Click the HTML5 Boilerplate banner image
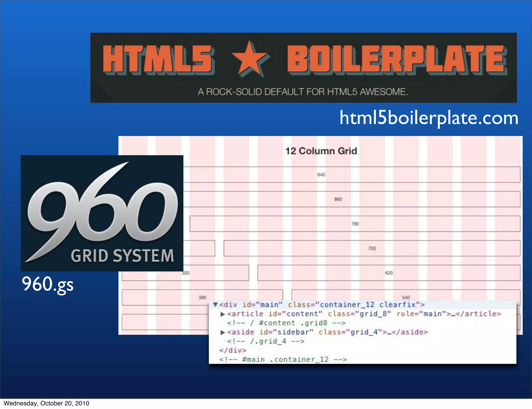Image resolution: width=532 pixels, height=409 pixels. pos(303,68)
